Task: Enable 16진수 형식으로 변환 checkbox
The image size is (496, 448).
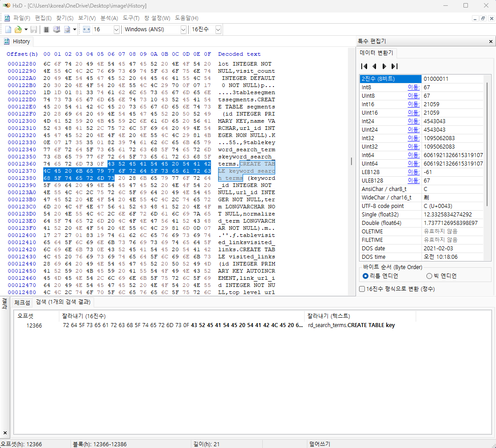Action: pos(362,289)
